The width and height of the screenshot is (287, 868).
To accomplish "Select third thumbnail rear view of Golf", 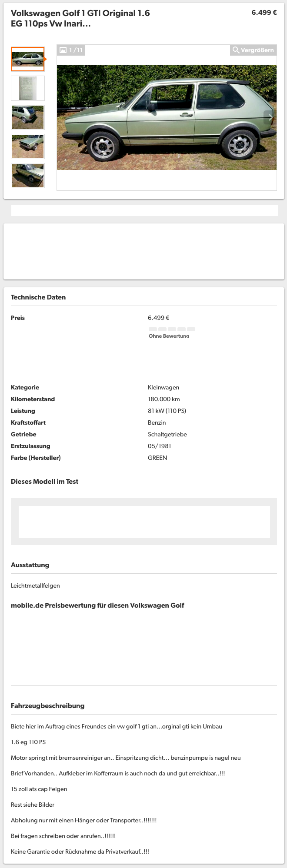I will point(28,117).
